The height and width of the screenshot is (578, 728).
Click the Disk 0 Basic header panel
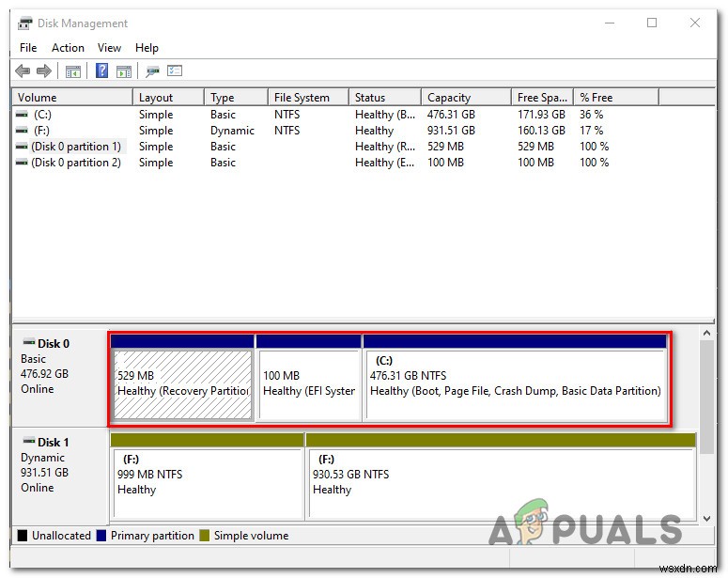pyautogui.click(x=60, y=377)
